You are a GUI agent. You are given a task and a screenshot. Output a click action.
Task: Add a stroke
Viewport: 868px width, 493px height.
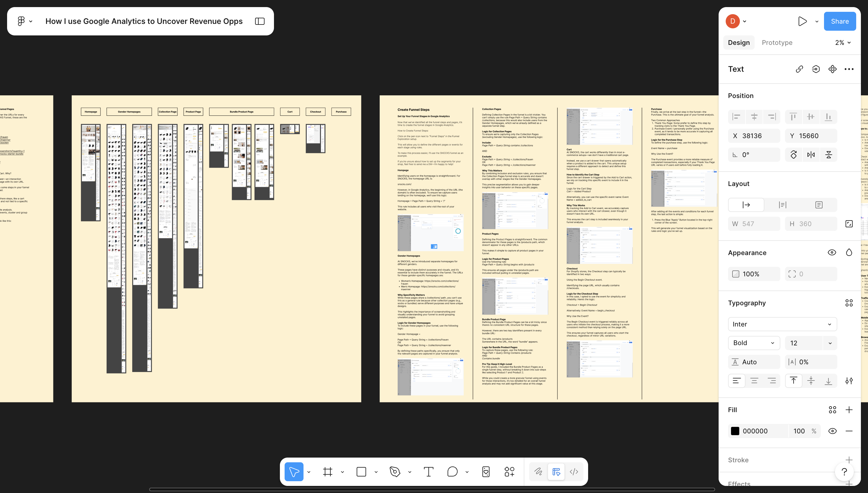pyautogui.click(x=849, y=460)
